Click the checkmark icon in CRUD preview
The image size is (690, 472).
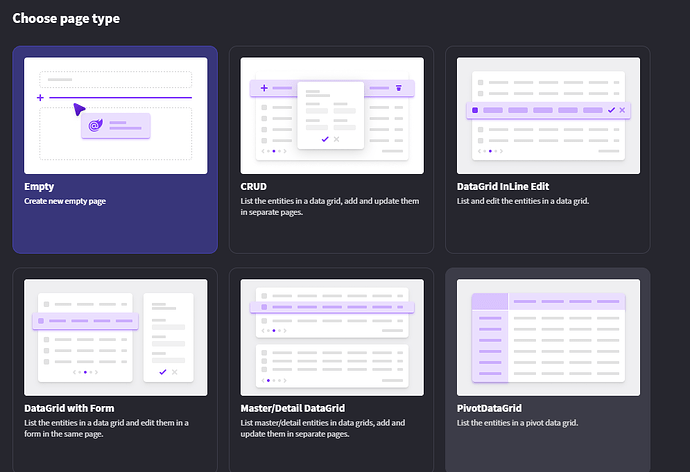click(324, 139)
